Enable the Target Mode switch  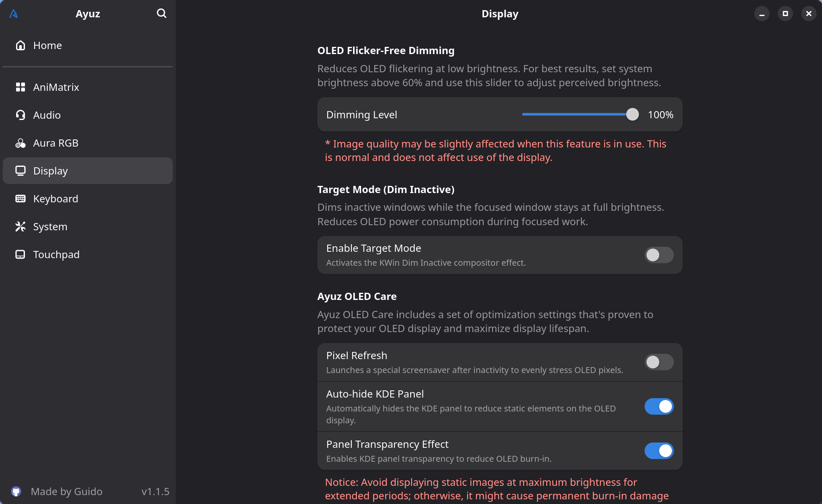pyautogui.click(x=659, y=255)
